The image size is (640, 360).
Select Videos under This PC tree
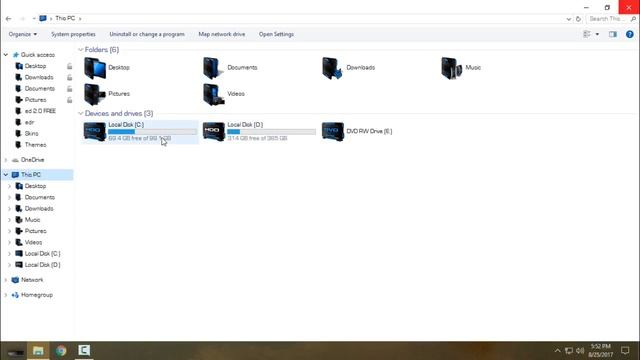click(x=33, y=242)
